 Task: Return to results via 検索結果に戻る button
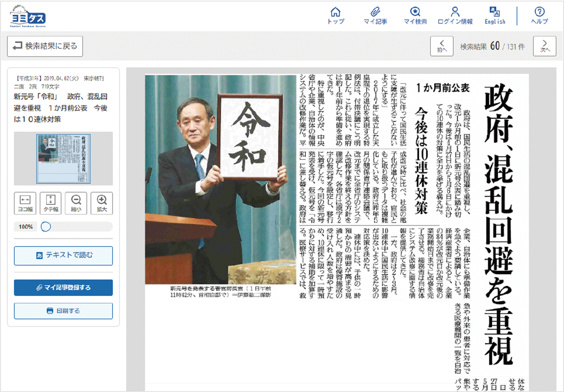point(44,46)
